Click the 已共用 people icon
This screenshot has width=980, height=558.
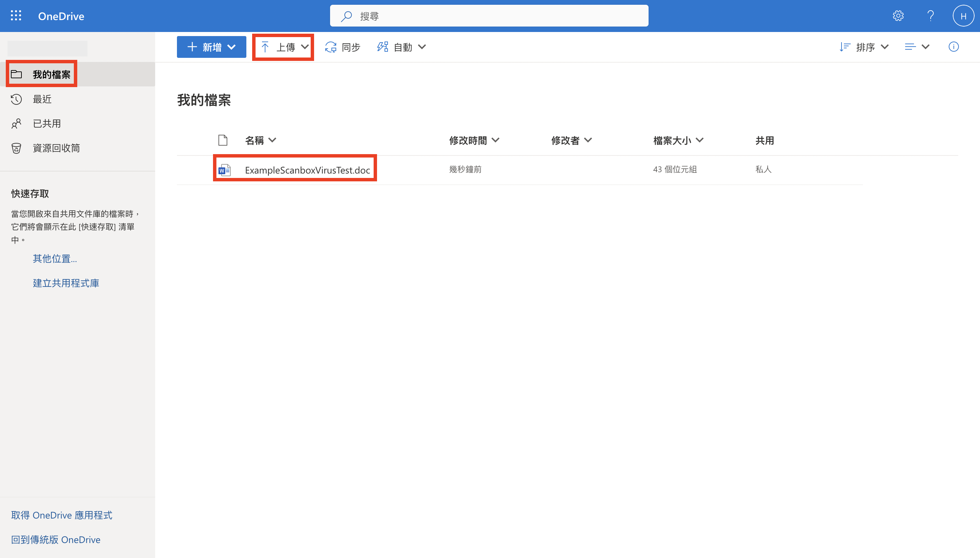(16, 124)
